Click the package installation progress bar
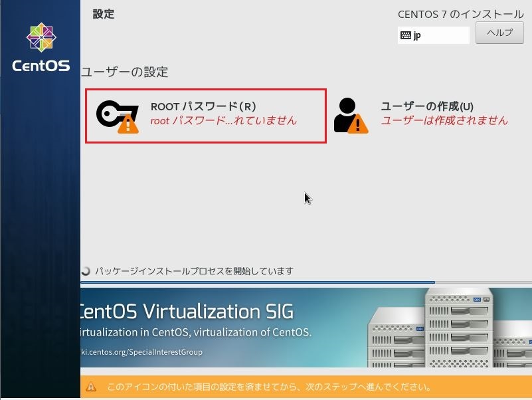 pos(306,282)
